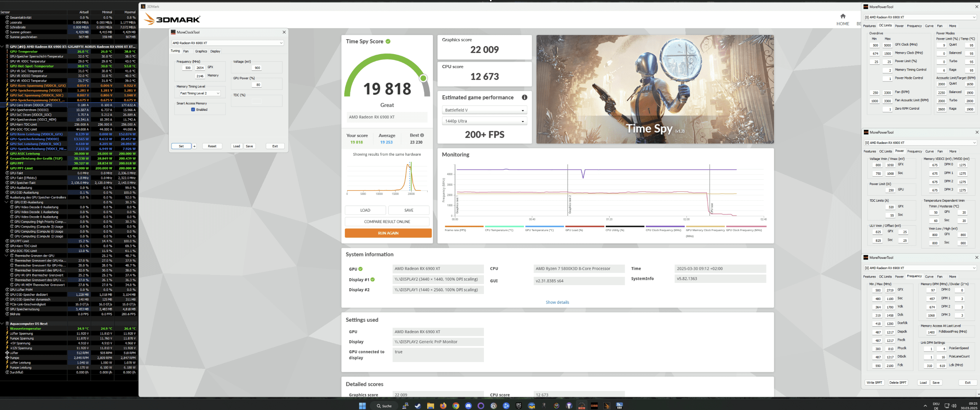Screen dimensions: 980x410
Task: Open More tab in bottom MorePowerTool window
Action: click(952, 277)
